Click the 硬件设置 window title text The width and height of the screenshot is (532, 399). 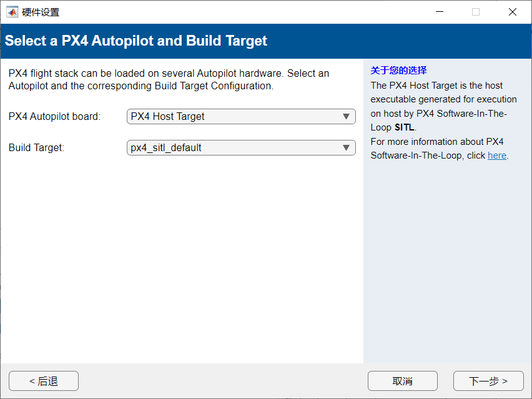(x=41, y=12)
